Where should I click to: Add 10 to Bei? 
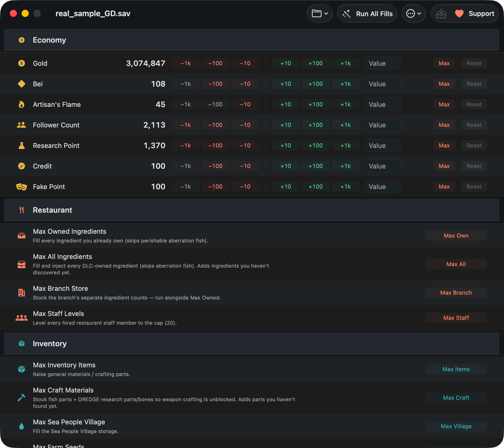(x=286, y=84)
